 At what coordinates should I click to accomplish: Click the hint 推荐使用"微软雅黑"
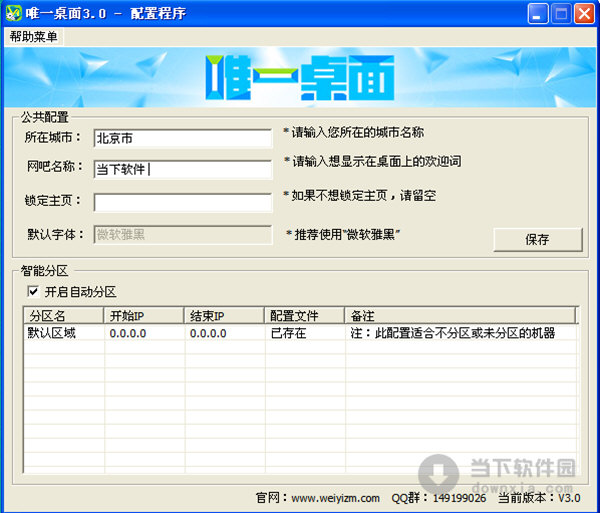[x=343, y=234]
